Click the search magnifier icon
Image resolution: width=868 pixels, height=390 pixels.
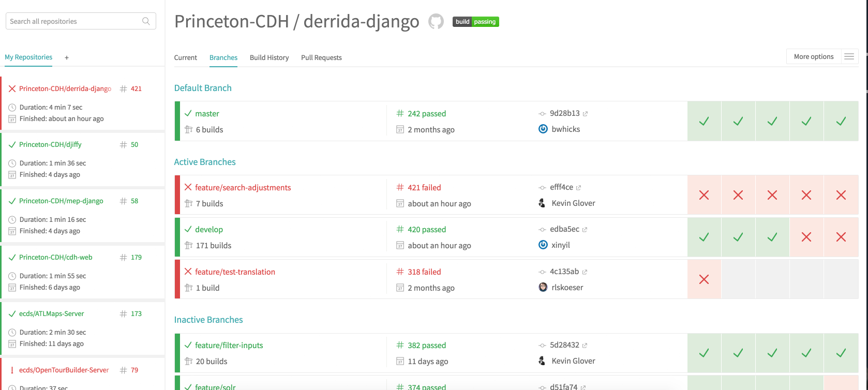click(x=146, y=21)
